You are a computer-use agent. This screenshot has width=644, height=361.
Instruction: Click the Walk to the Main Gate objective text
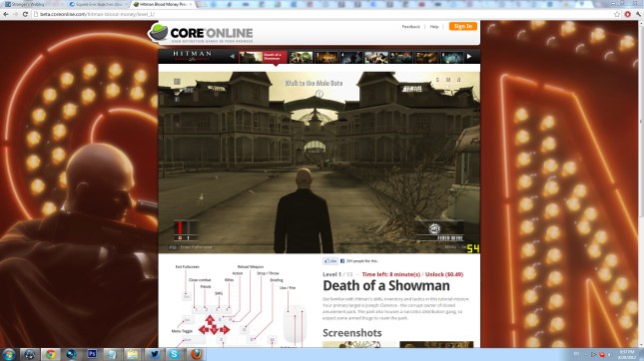coord(314,83)
